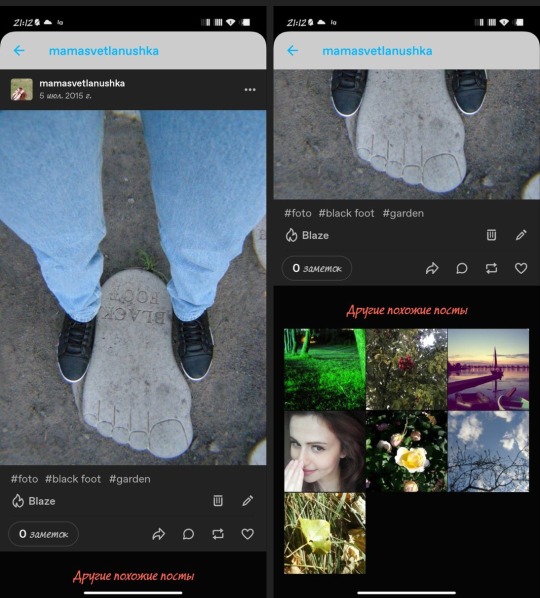The width and height of the screenshot is (540, 598).
Task: Tap the post date 5 июл. 2015 г.
Action: click(65, 95)
